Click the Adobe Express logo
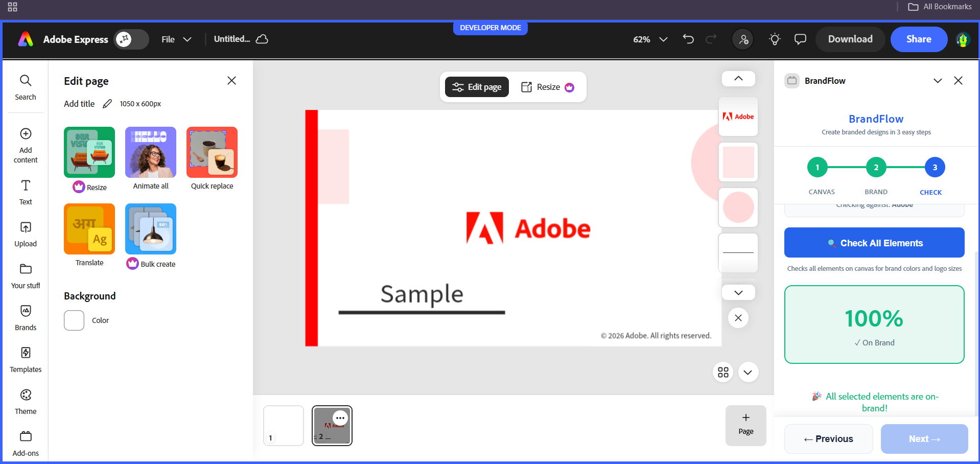Screen dimensions: 980x464 26,39
